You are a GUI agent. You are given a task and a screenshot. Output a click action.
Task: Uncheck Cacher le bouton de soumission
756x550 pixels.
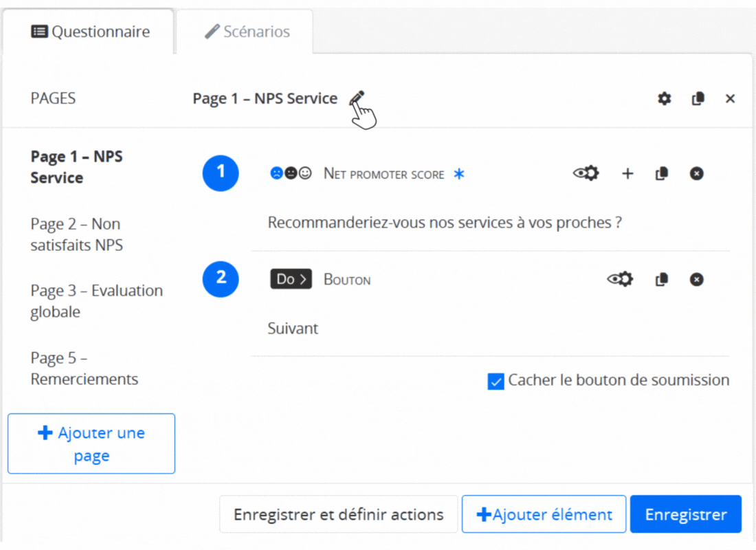coord(496,382)
